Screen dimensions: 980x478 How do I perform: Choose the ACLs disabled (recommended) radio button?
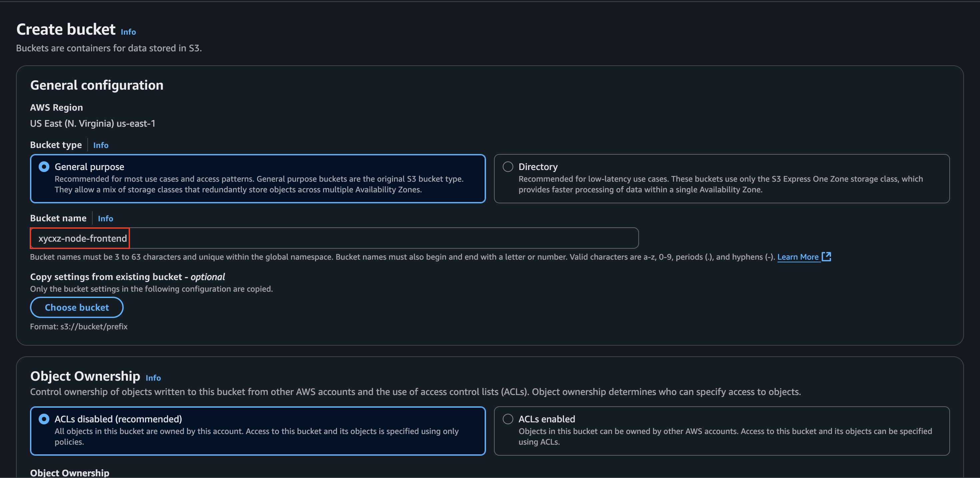44,419
